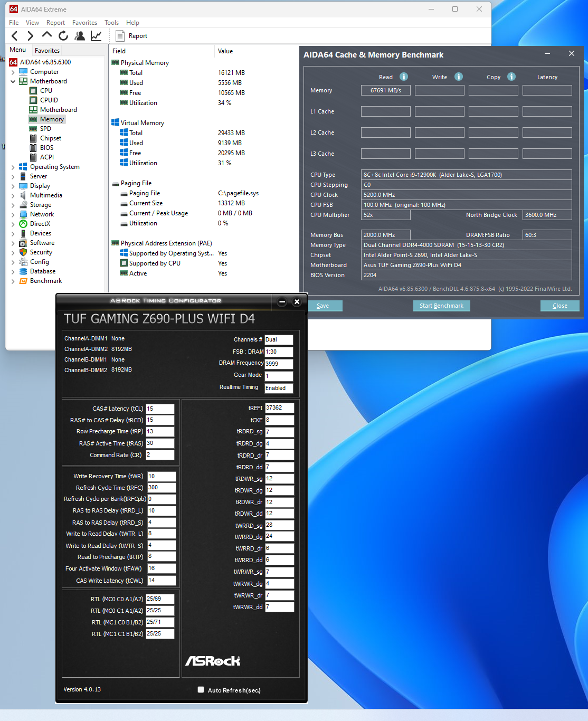Expand the Display tree node
Screen dimensions: 588x721
click(13, 186)
